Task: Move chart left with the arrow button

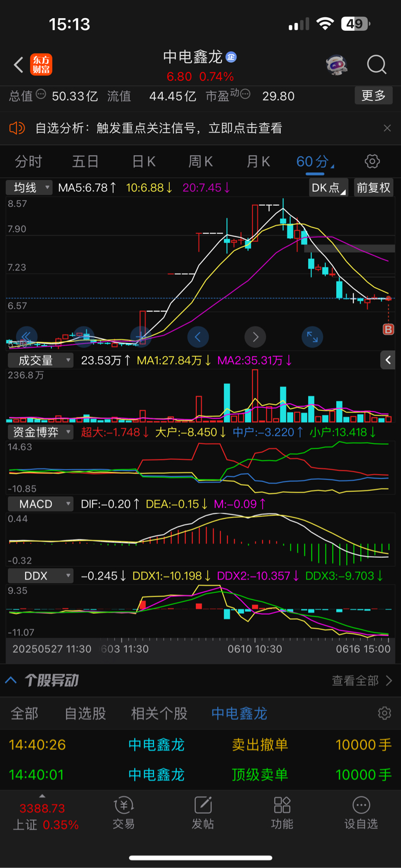Action: coord(198,337)
